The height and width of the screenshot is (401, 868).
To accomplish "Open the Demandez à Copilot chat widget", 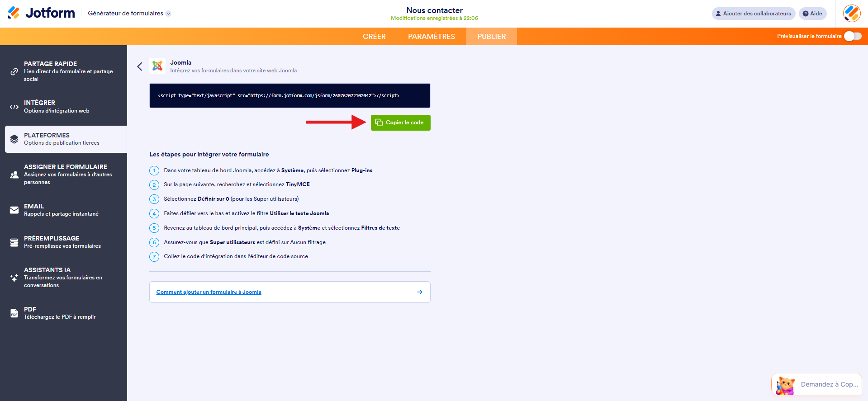I will [817, 385].
